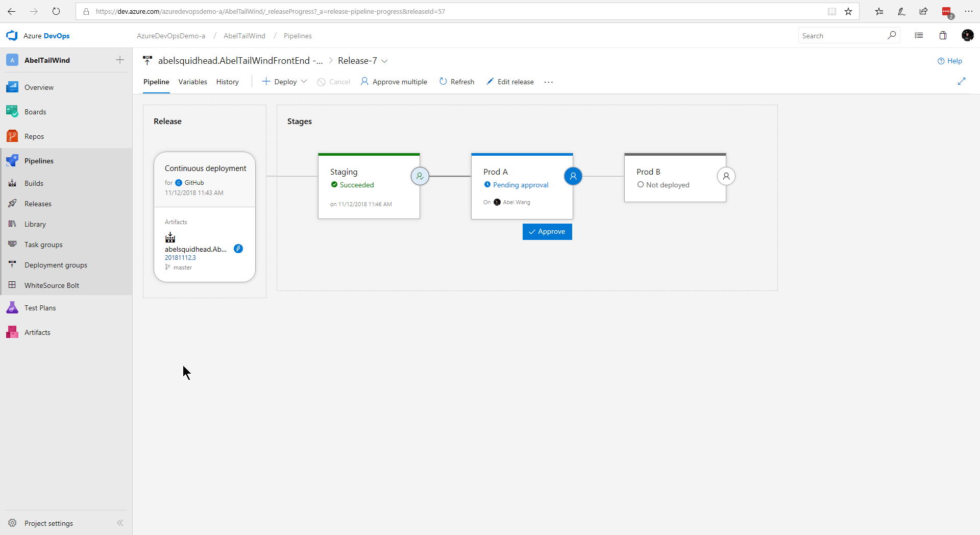980x535 pixels.
Task: Select Approve multiple in toolbar
Action: click(394, 82)
